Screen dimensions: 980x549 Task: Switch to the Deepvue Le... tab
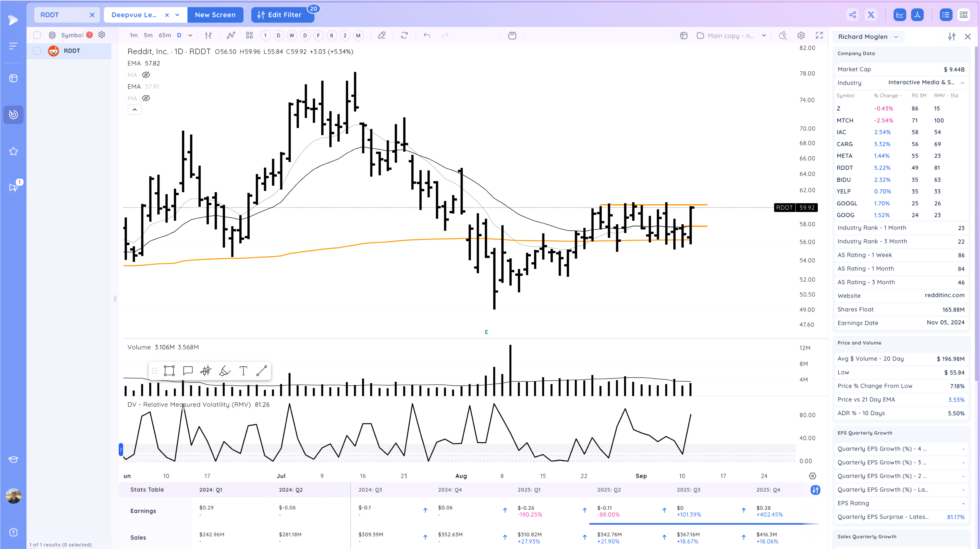[134, 15]
